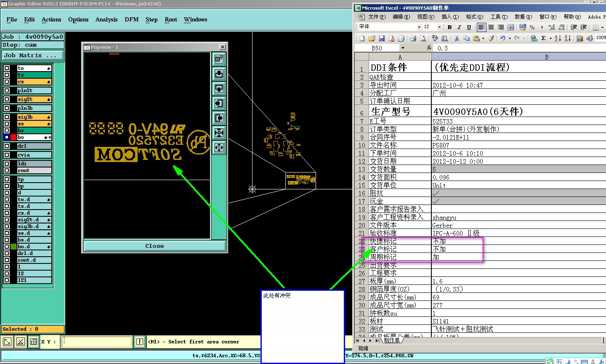Open Excel AutoSum functions dropdown arrow
Viewport: 606px width, 364px height.
tap(550, 38)
